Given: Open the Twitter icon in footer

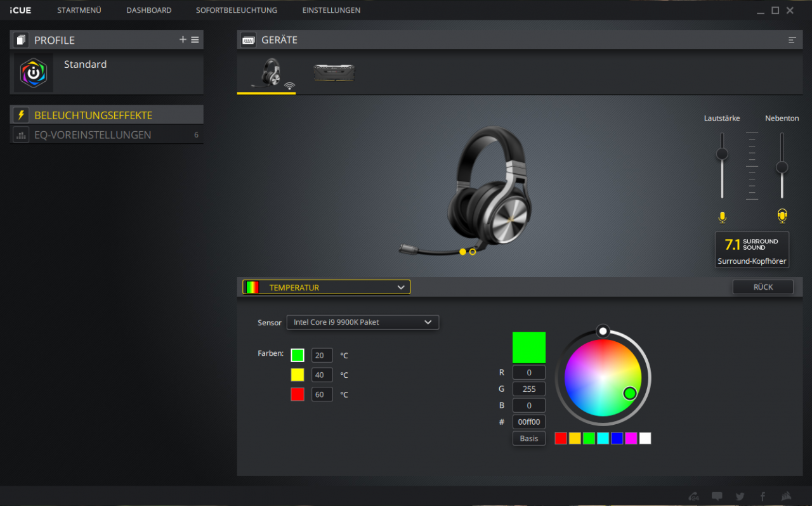Looking at the screenshot, I should click(x=740, y=496).
